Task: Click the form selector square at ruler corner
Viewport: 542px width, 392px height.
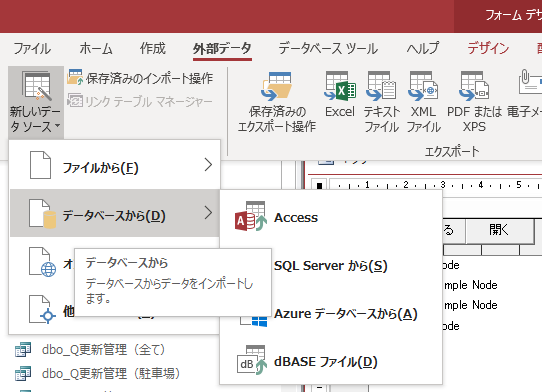Action: 319,186
